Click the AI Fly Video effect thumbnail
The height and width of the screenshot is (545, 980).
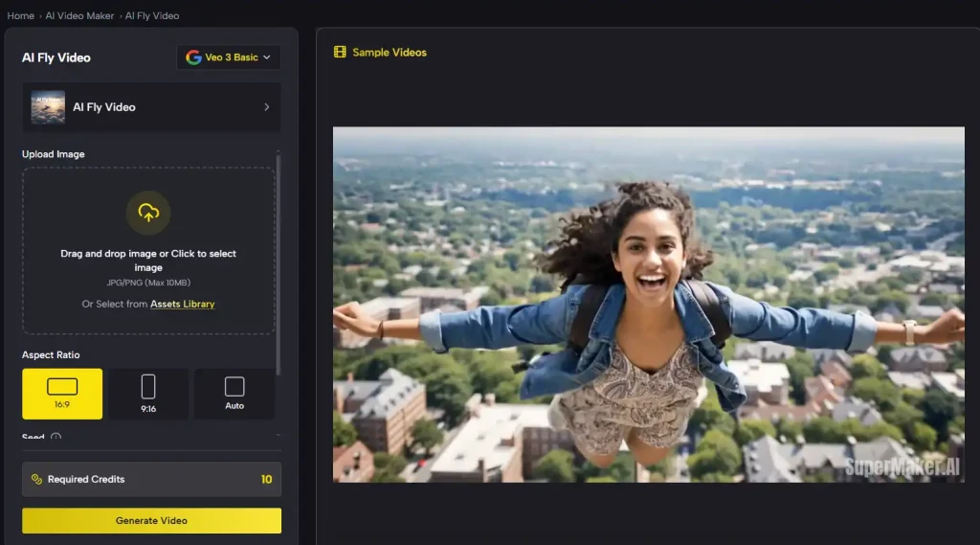click(x=48, y=107)
